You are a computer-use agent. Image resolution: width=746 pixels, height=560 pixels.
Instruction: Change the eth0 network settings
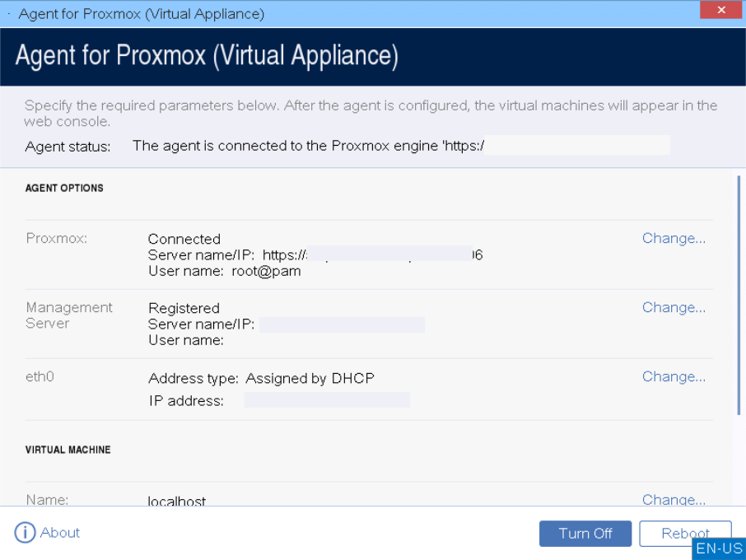(674, 377)
